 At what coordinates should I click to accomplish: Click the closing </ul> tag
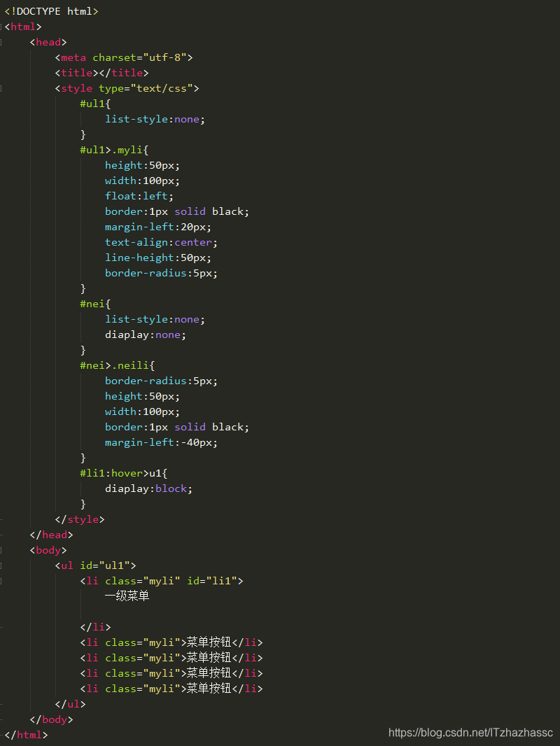71,704
